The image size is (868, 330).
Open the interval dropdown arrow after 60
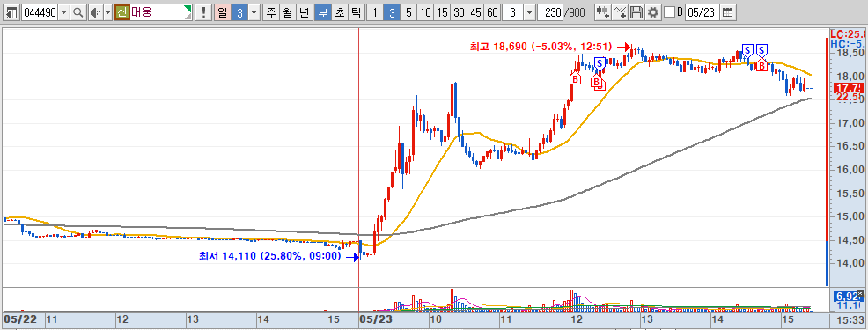coord(529,12)
